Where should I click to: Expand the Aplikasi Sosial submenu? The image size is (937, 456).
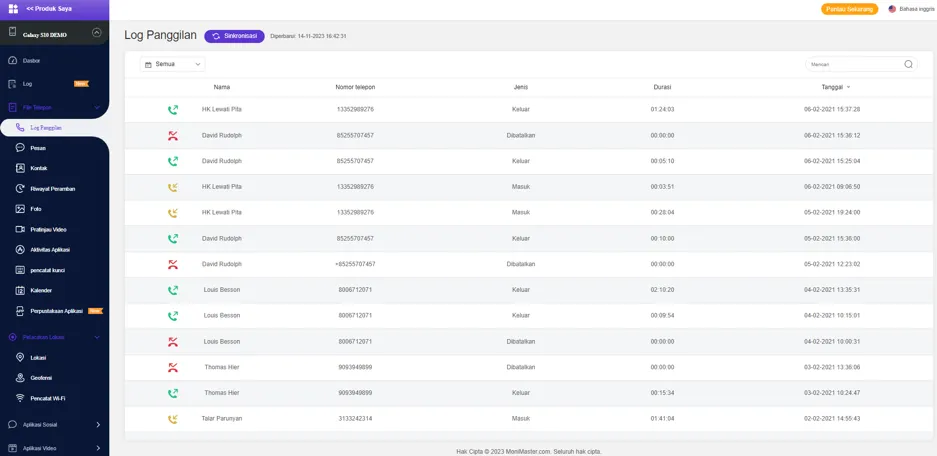pyautogui.click(x=98, y=424)
